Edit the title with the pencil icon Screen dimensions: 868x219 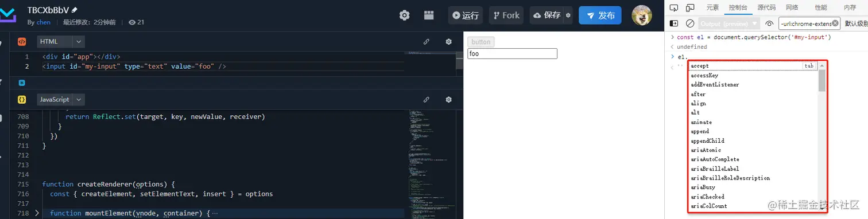pos(74,10)
